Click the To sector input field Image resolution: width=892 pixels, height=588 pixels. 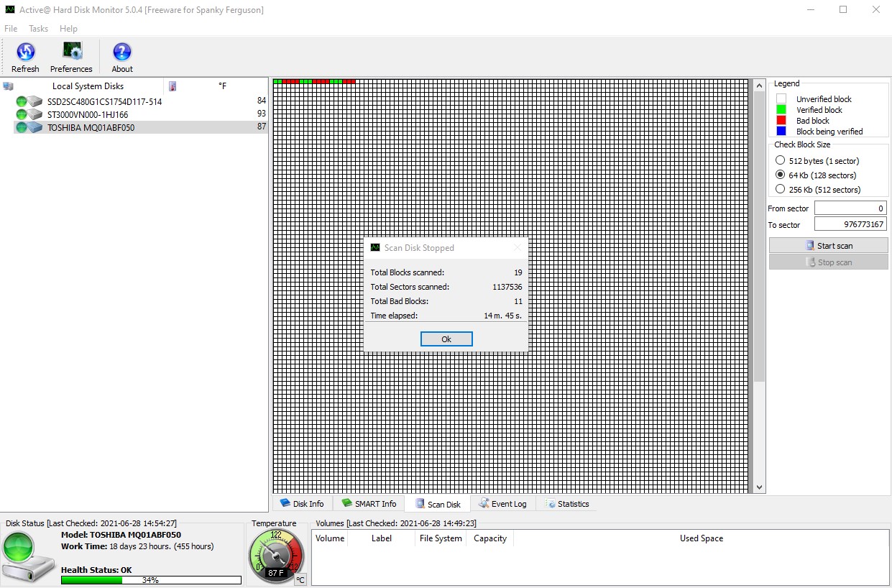coord(850,224)
